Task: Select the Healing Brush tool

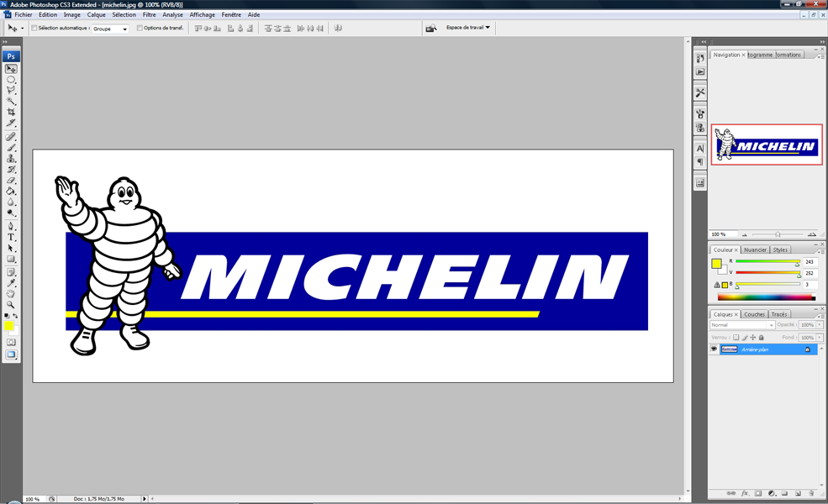Action: coord(11,137)
